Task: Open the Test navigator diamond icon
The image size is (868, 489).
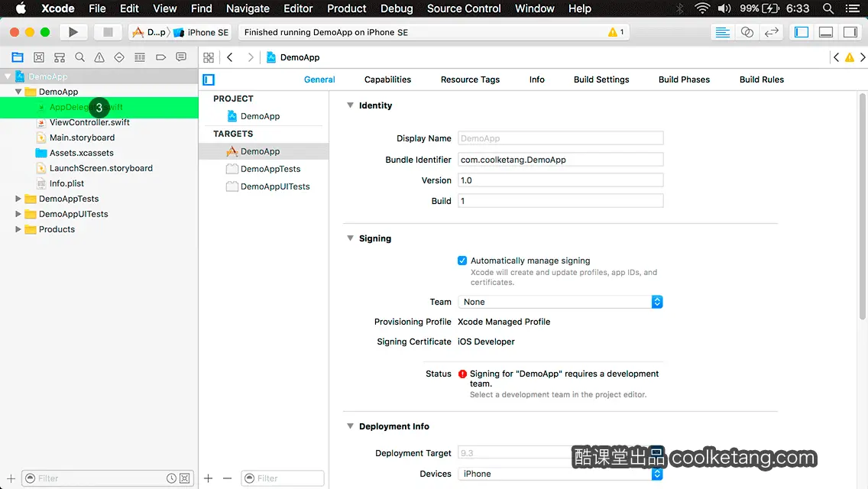Action: [x=119, y=57]
